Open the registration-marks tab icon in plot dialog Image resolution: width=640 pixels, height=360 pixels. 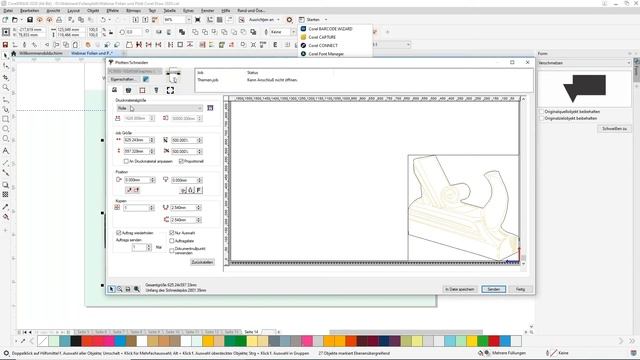[170, 90]
